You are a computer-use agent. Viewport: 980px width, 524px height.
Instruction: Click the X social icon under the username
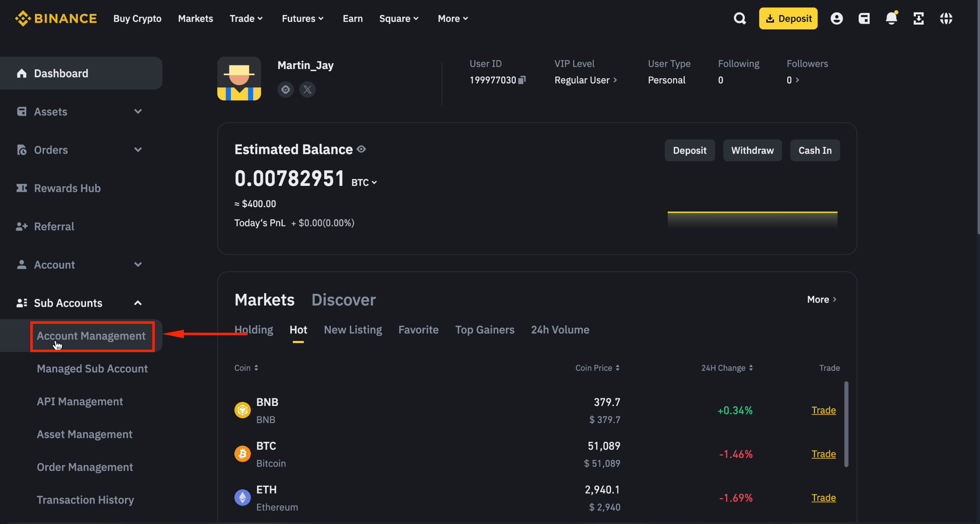click(308, 89)
